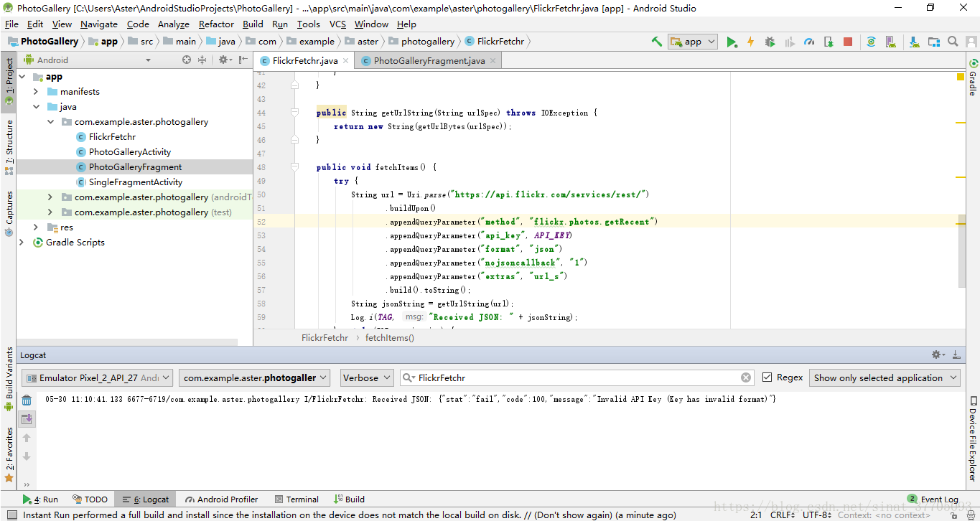Toggle fold for fetchItems method

[x=294, y=167]
